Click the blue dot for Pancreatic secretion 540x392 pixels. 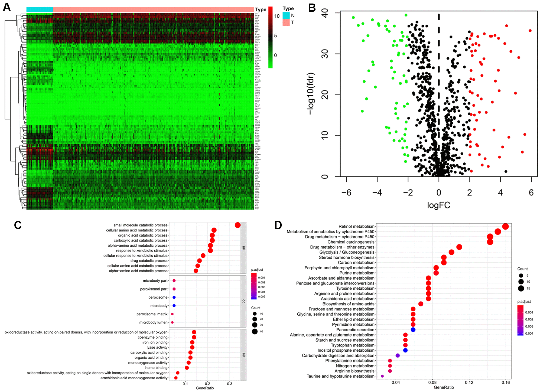(x=413, y=330)
